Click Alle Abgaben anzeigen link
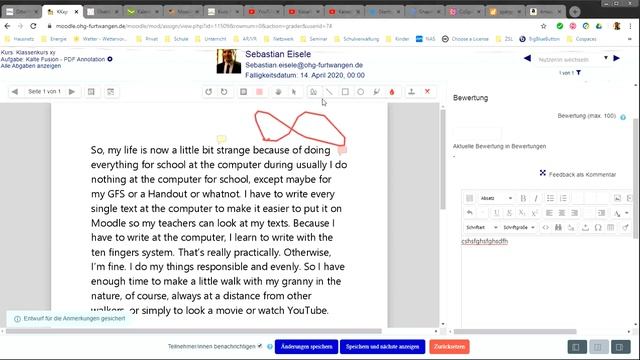Image resolution: width=640 pixels, height=360 pixels. point(31,66)
